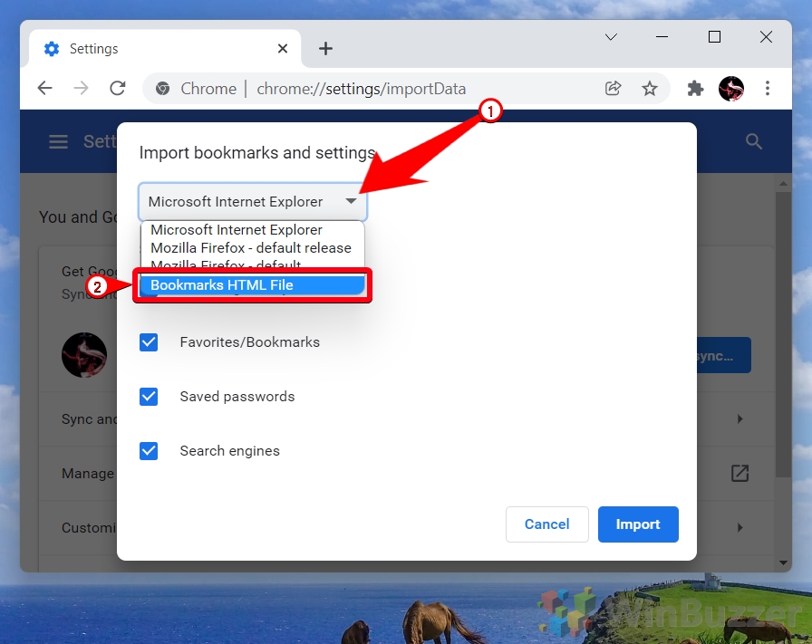Click the Share icon in the address bar
Screen dimensions: 812x644
[614, 88]
